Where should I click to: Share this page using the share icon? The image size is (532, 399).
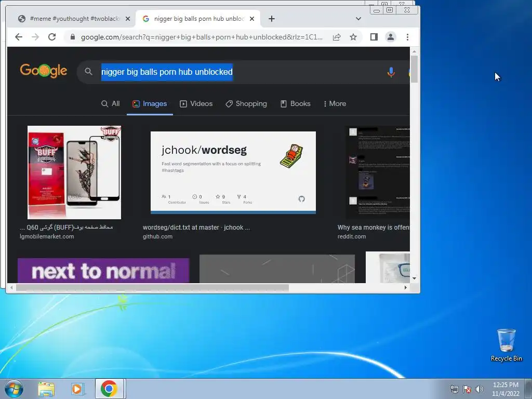coord(337,37)
